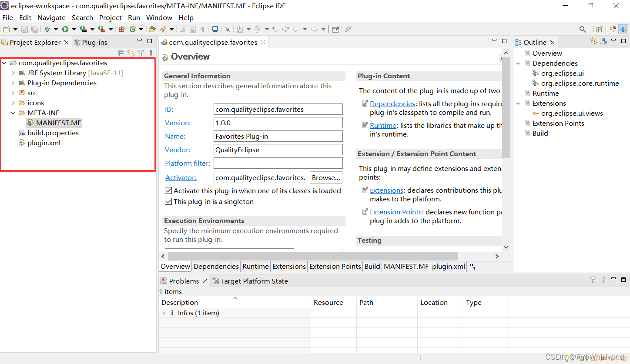Click the New wizard toolbar icon

[x=7, y=29]
